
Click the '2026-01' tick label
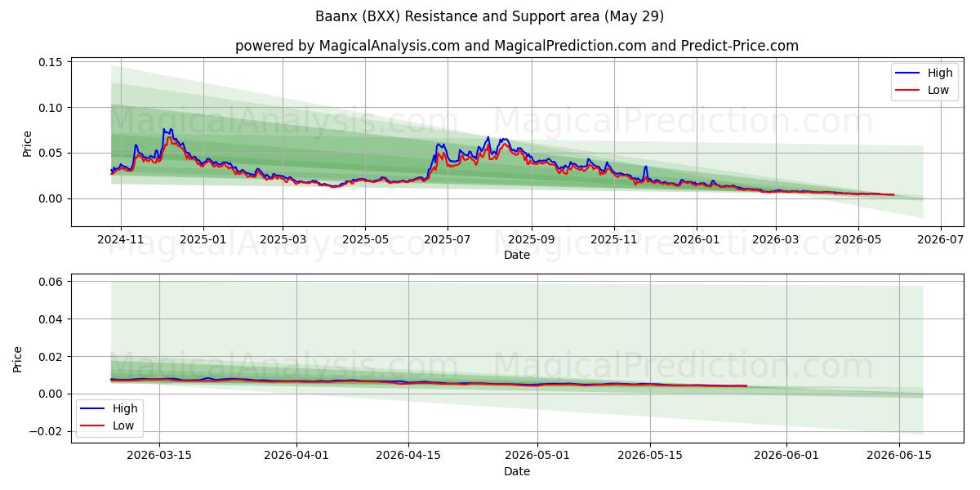[697, 240]
